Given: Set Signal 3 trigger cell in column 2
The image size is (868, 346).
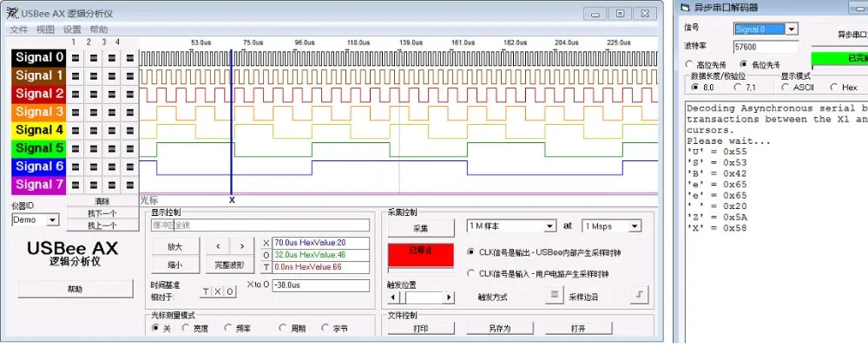Looking at the screenshot, I should (94, 112).
